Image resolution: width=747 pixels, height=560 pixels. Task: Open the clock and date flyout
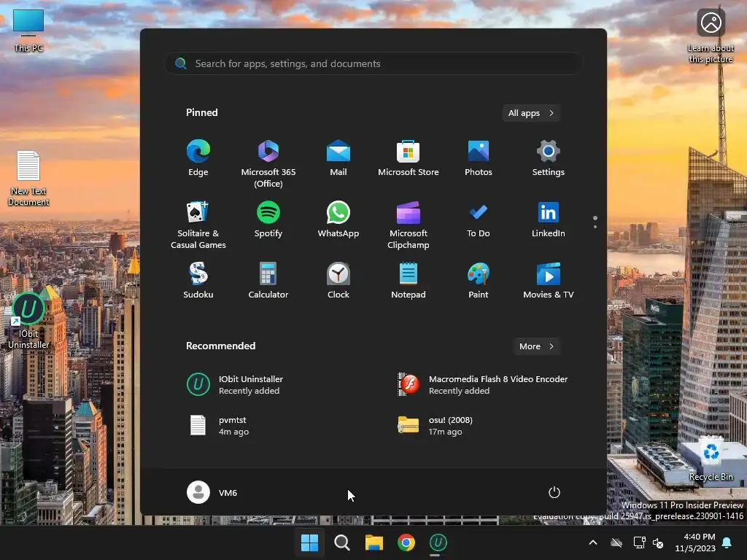pyautogui.click(x=695, y=542)
